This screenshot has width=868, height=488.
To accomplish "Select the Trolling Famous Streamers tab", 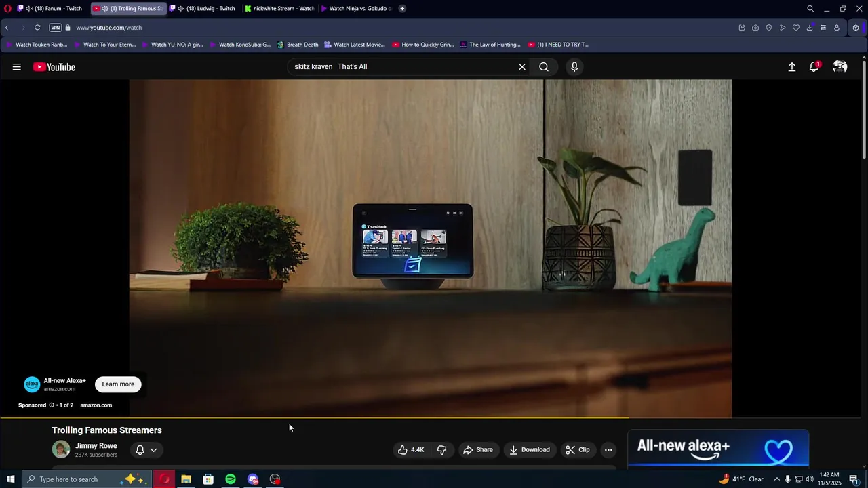I will click(129, 9).
